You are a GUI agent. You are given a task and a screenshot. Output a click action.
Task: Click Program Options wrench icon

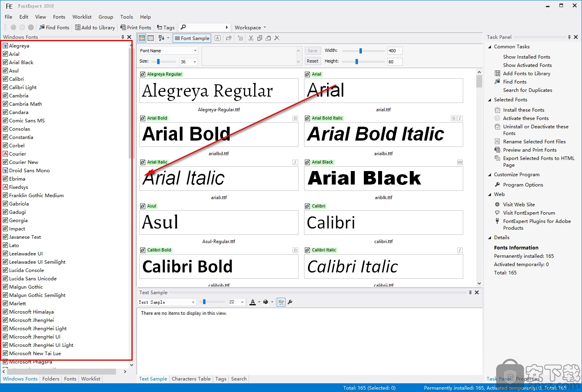click(497, 185)
